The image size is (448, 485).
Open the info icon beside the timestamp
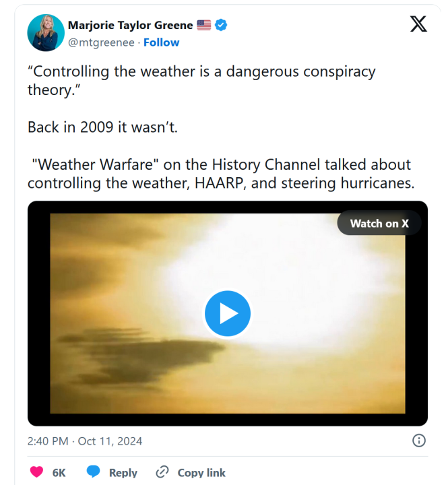pyautogui.click(x=418, y=441)
